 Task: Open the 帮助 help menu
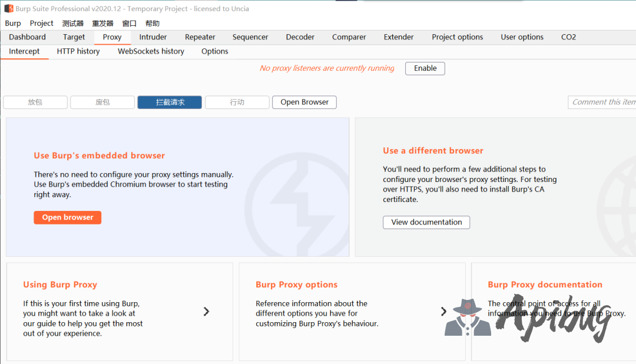point(152,24)
